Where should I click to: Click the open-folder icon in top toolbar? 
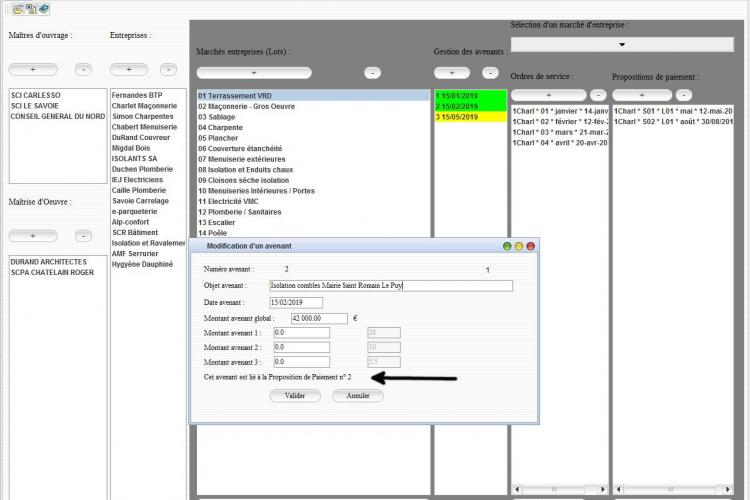click(x=18, y=9)
